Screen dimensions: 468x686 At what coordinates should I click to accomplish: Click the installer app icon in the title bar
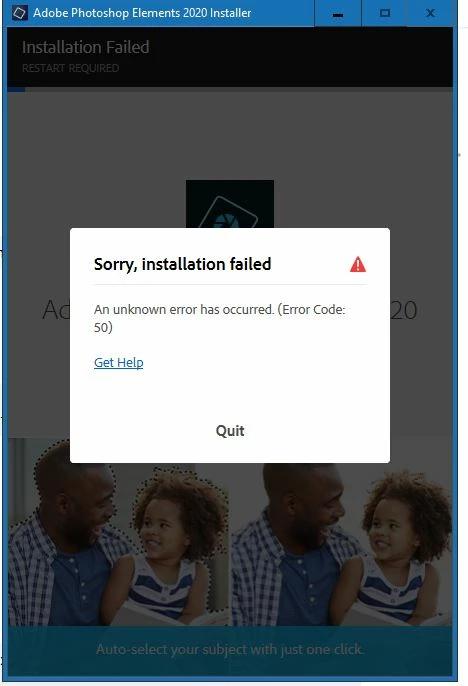point(20,13)
